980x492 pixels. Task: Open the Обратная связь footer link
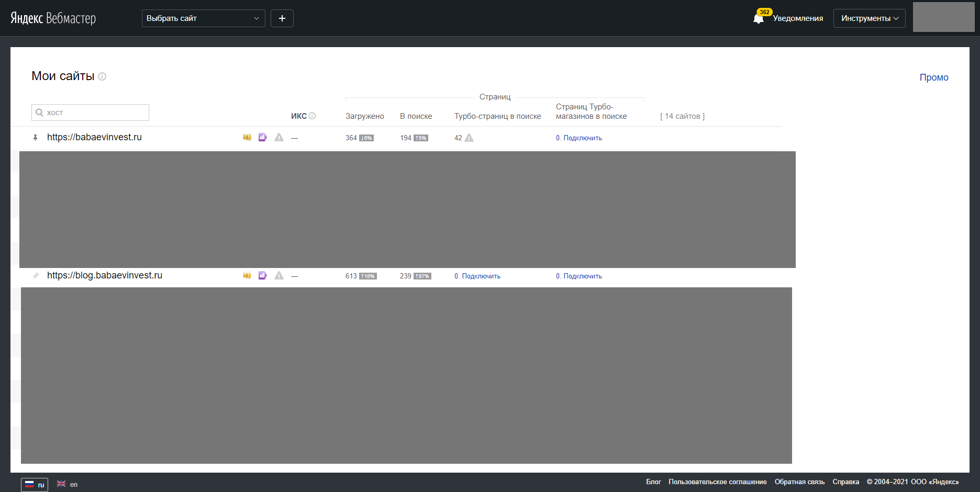click(800, 482)
